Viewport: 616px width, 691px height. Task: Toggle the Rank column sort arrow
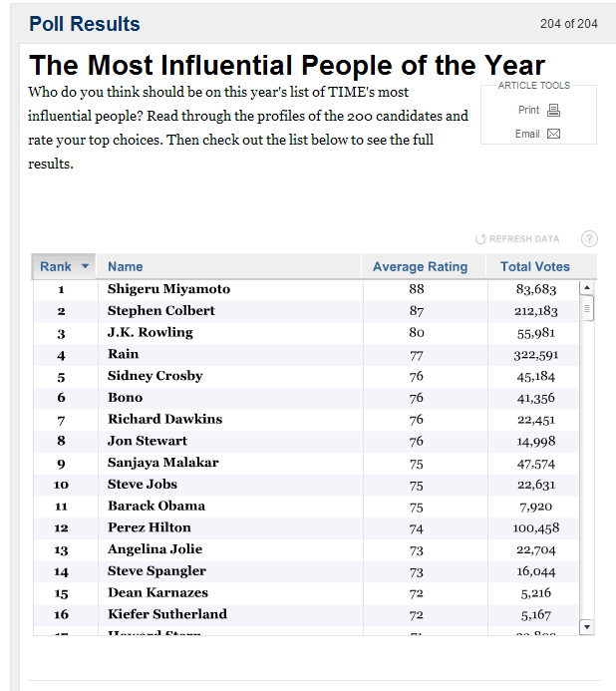[85, 266]
